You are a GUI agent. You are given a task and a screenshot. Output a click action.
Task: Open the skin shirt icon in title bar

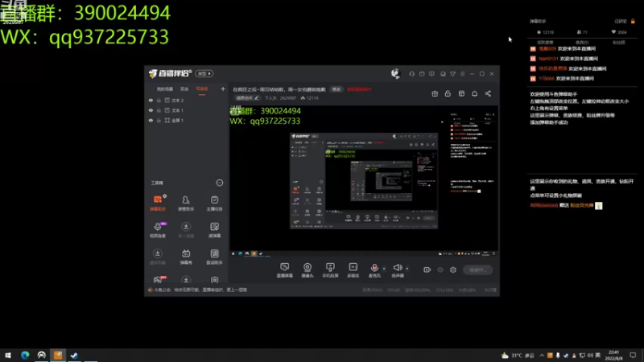(x=452, y=74)
